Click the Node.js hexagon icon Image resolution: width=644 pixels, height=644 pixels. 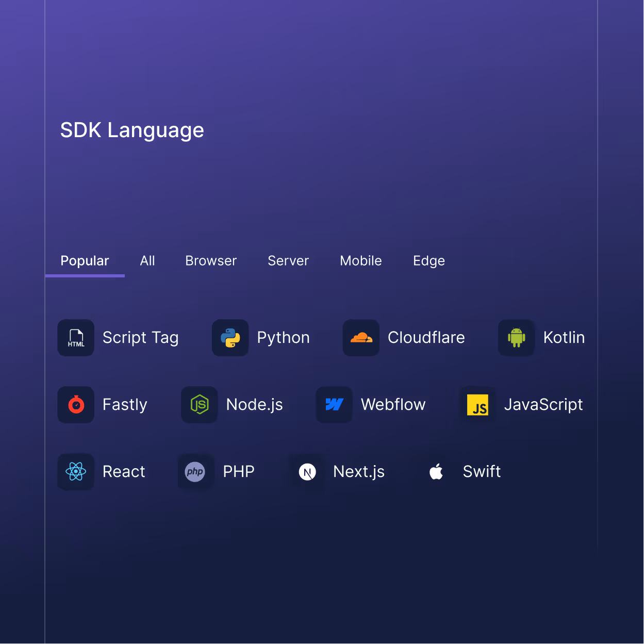(x=199, y=405)
